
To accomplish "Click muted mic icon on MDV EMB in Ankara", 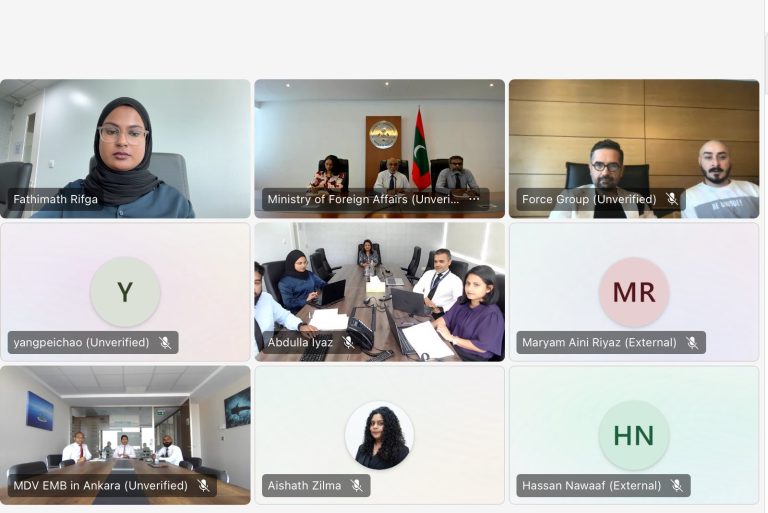I will (203, 486).
